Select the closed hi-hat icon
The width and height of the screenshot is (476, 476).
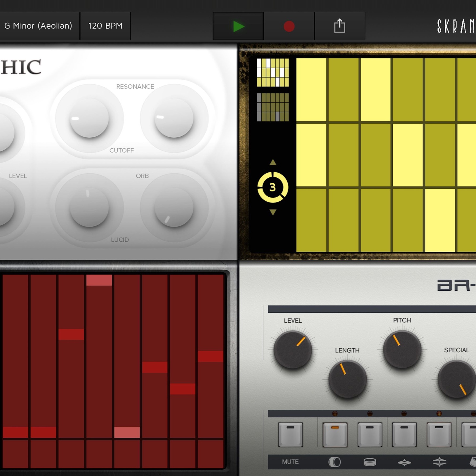coord(404,463)
